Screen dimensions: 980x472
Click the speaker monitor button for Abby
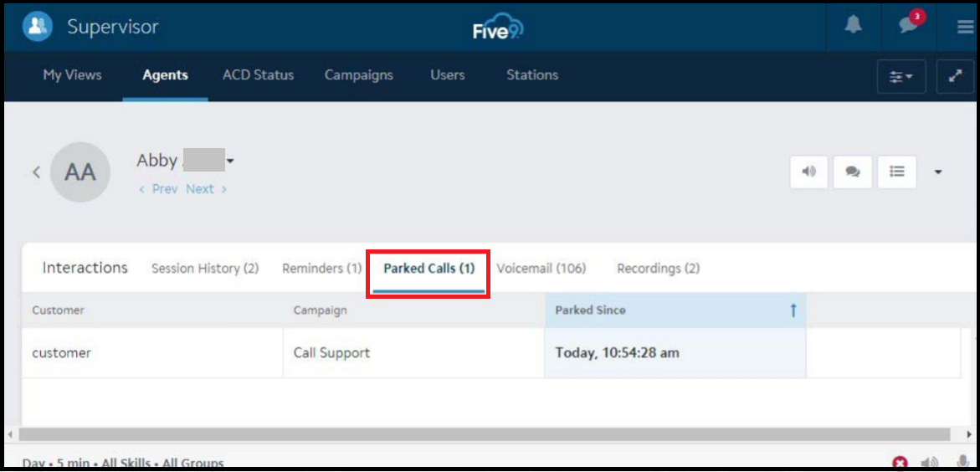coord(809,172)
